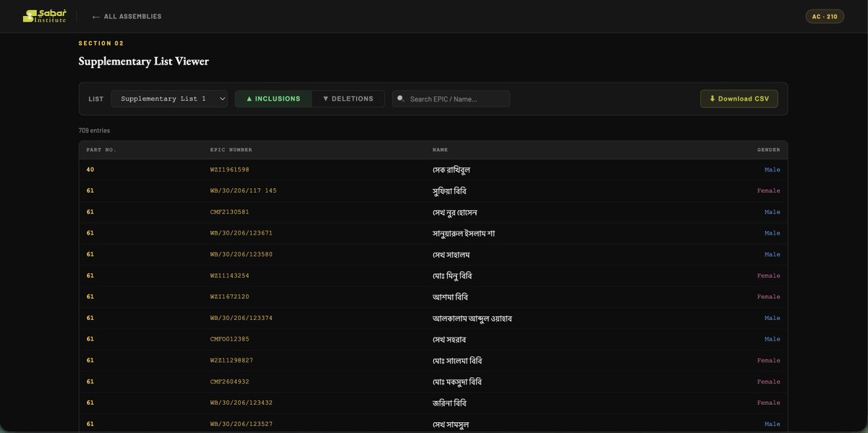
Task: Switch to the Deletions tab
Action: (x=348, y=98)
